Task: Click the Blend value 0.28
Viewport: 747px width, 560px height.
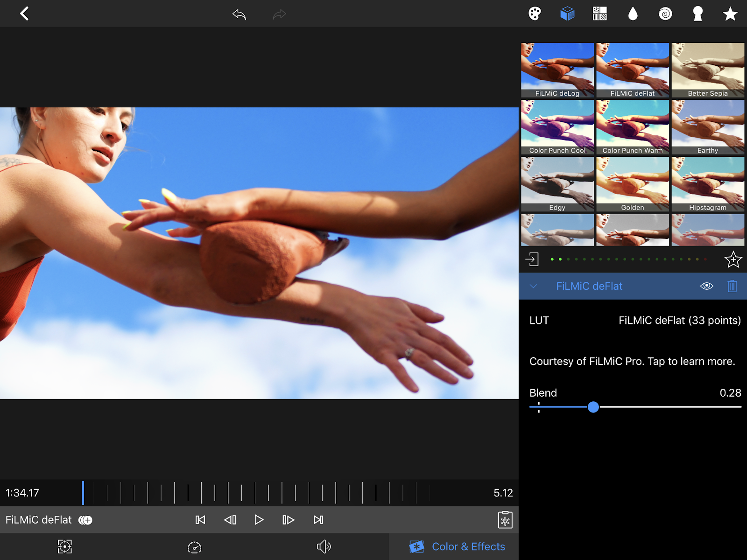Action: (730, 393)
